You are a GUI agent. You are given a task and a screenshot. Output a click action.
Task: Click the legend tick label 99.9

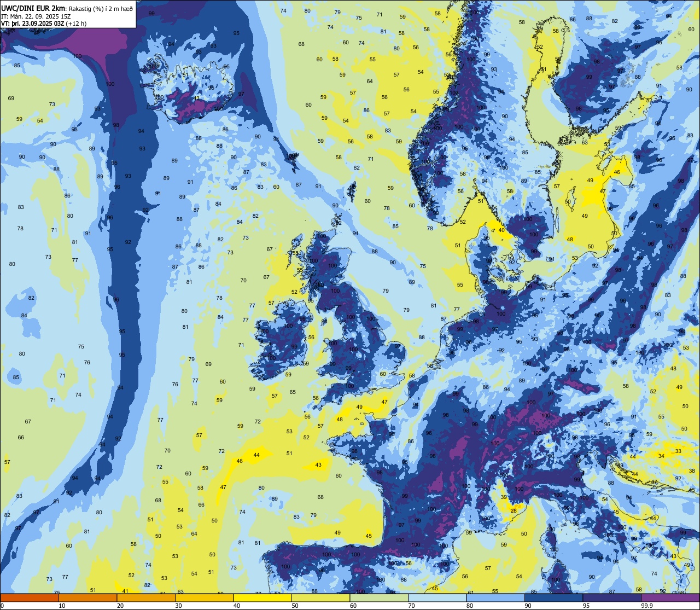click(647, 606)
